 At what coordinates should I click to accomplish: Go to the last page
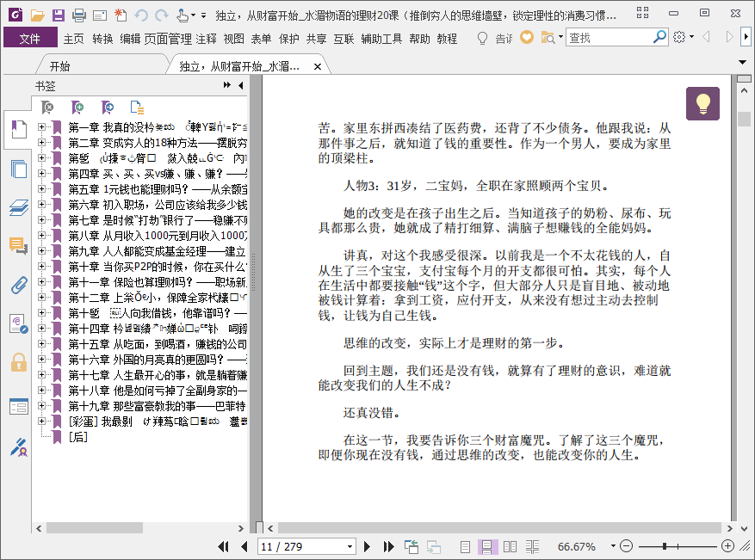pos(388,546)
